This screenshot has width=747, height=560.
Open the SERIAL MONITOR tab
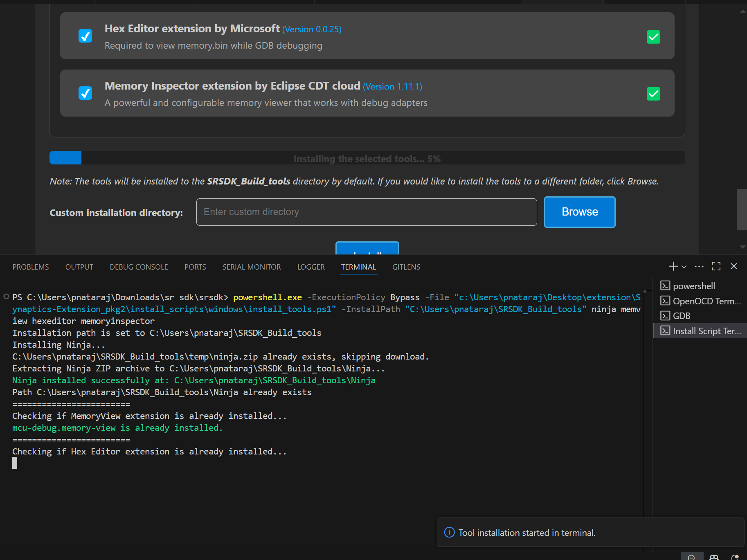click(252, 267)
